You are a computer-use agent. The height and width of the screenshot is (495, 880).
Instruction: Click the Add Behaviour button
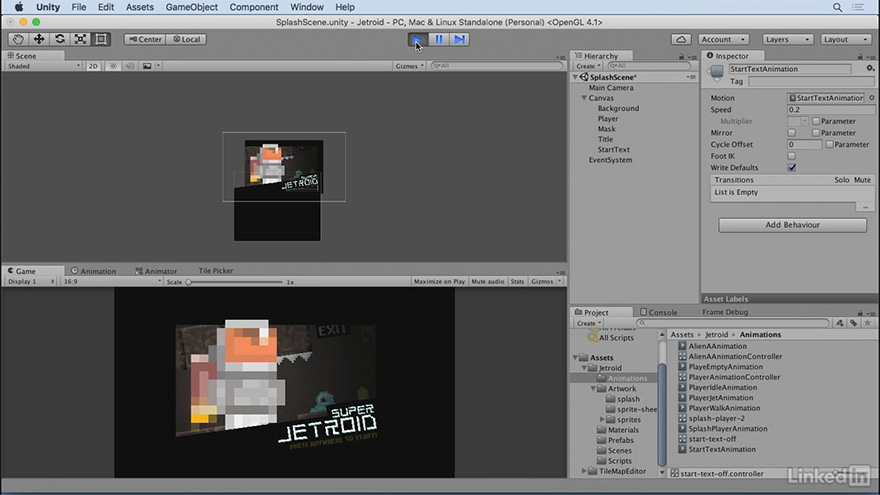pos(792,224)
